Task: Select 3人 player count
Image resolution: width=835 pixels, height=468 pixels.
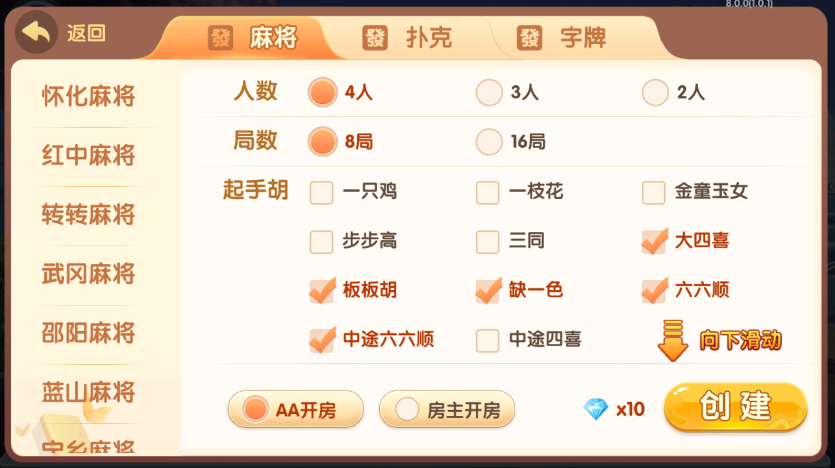Action: click(x=489, y=93)
